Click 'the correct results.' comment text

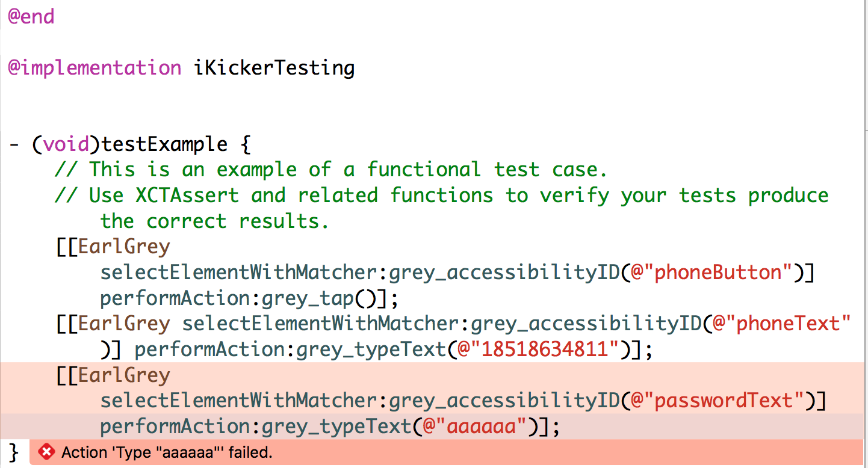[215, 221]
